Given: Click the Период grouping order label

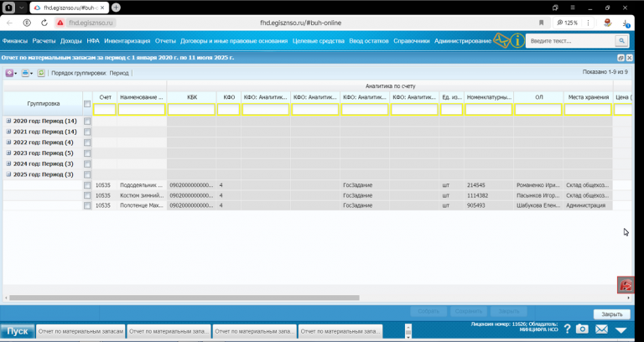Looking at the screenshot, I should coord(119,73).
